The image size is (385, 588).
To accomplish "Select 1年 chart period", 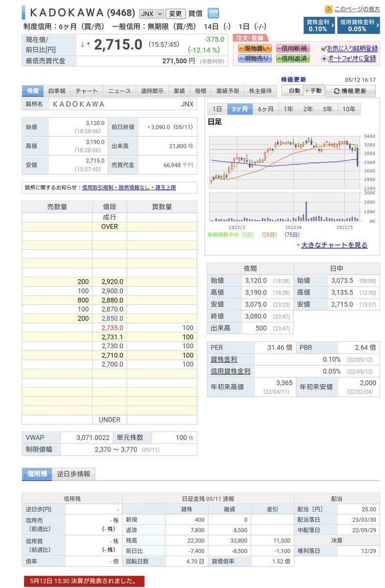I will point(288,109).
